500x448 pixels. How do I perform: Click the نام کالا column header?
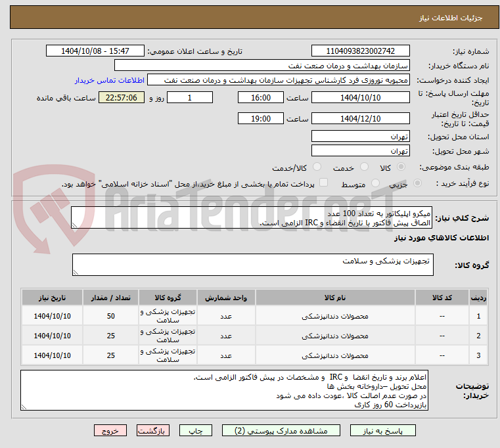[335, 298]
